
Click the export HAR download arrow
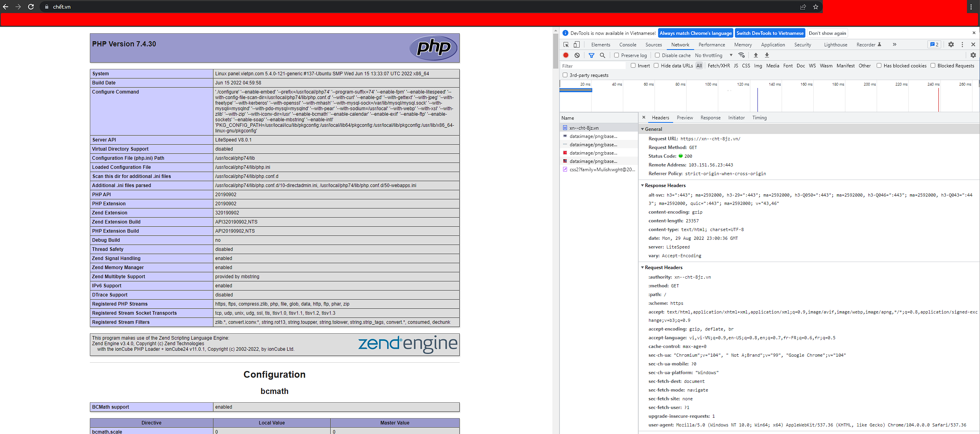point(767,55)
